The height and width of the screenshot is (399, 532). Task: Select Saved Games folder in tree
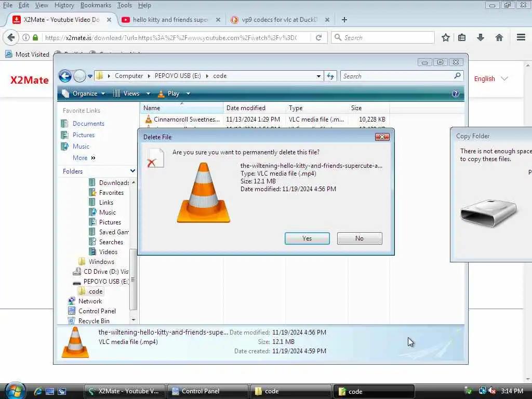pos(109,232)
